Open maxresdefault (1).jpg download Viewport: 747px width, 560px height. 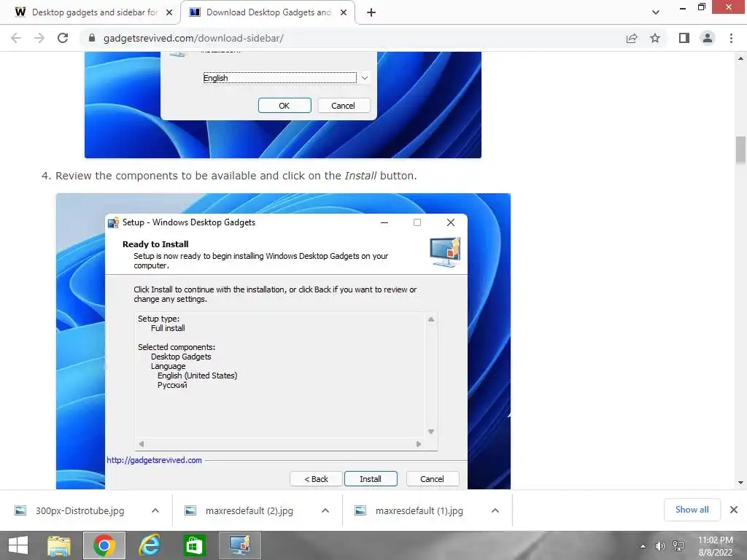point(419,510)
